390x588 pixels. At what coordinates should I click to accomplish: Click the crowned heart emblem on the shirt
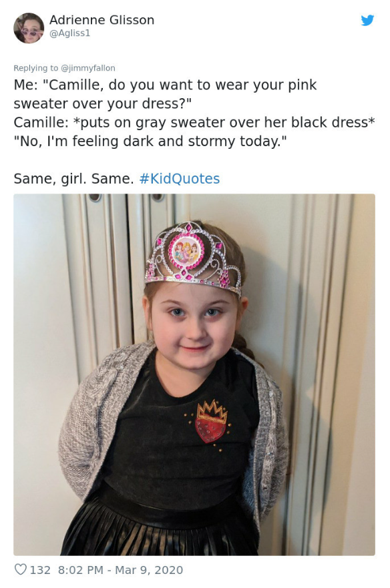[x=210, y=422]
